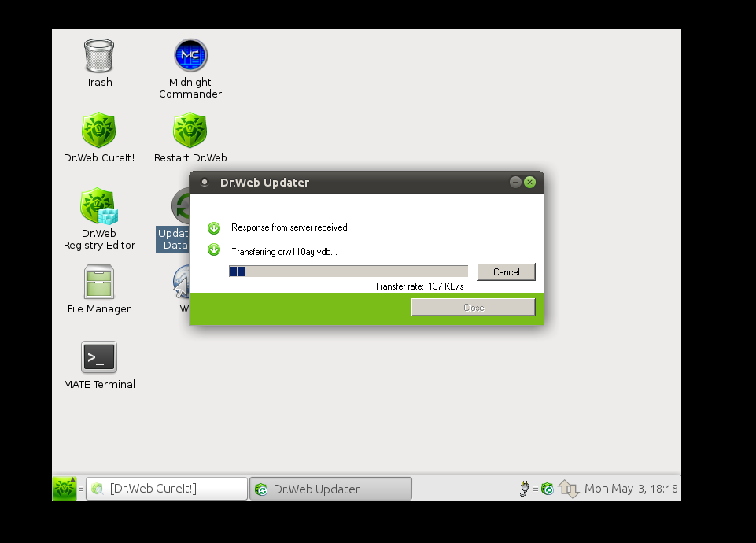
Task: Open the Trash desktop icon
Action: coord(99,63)
